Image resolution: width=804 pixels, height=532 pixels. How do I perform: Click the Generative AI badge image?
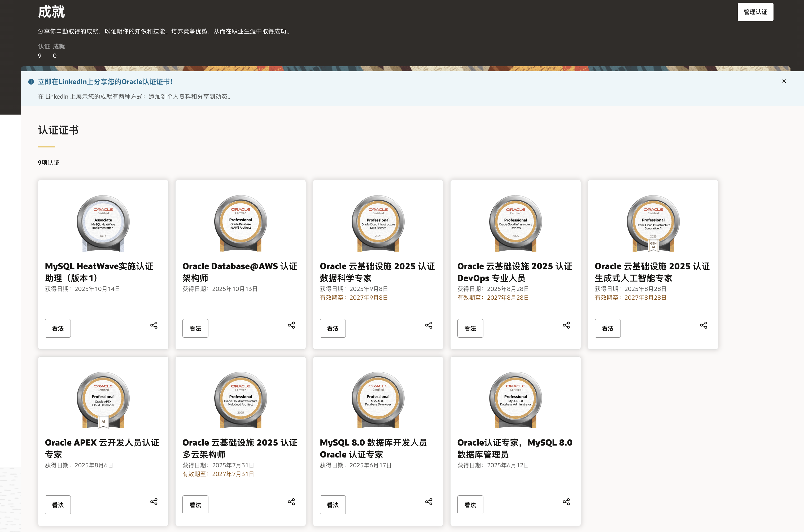click(x=653, y=223)
